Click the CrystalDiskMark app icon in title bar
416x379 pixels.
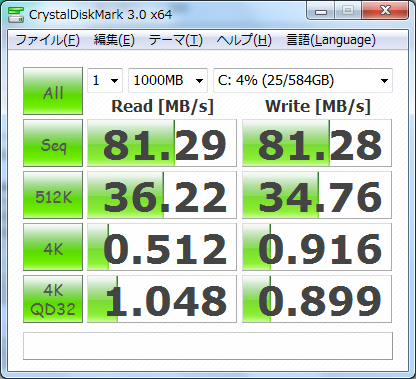(x=16, y=15)
